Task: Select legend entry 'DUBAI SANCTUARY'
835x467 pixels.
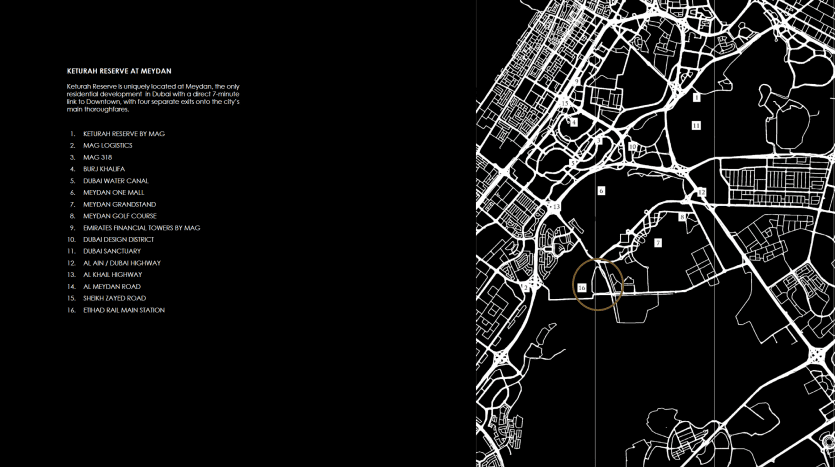Action: click(112, 251)
